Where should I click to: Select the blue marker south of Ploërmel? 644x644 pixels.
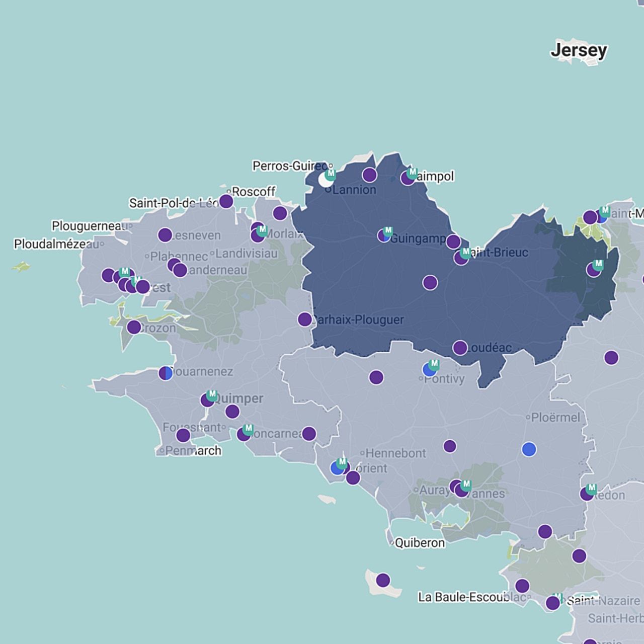(529, 449)
